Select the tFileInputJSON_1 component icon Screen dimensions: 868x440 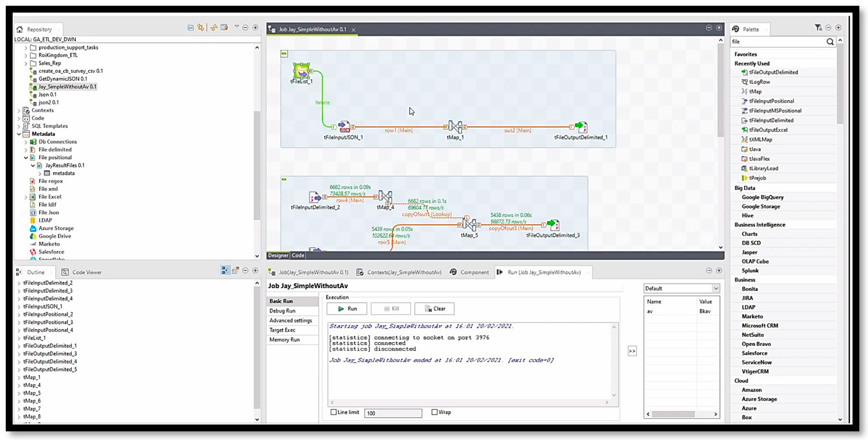(x=344, y=127)
